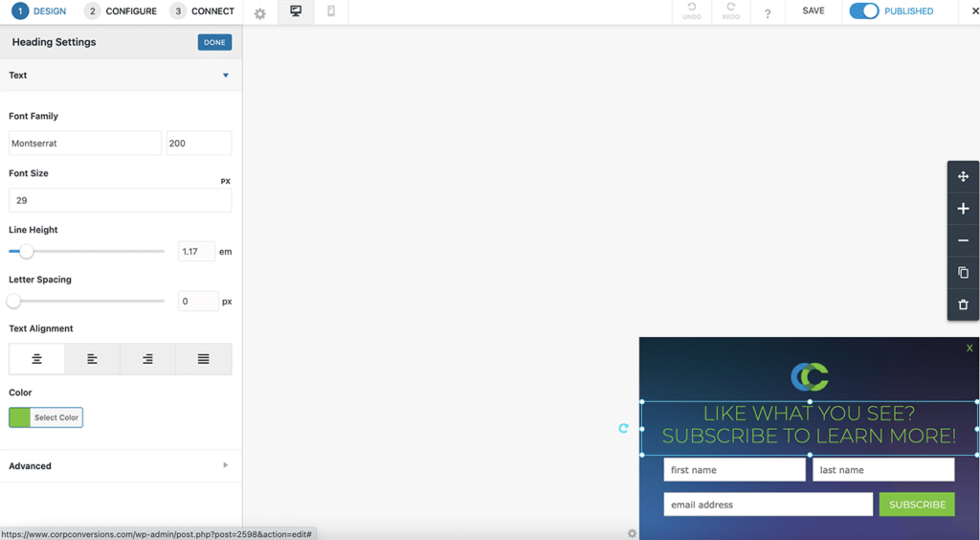Open the font weight 200 field
980x540 pixels.
pos(199,143)
